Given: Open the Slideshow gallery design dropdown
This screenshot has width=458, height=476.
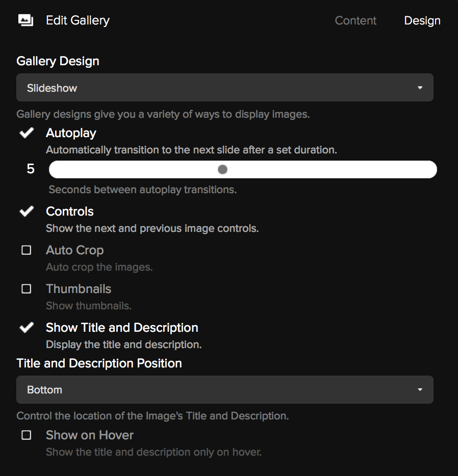Looking at the screenshot, I should pyautogui.click(x=225, y=88).
